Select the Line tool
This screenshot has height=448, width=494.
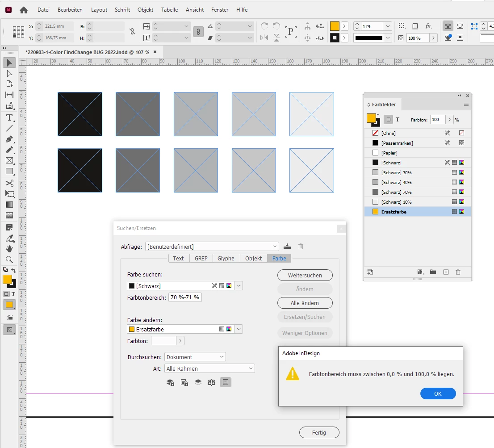[x=9, y=128]
